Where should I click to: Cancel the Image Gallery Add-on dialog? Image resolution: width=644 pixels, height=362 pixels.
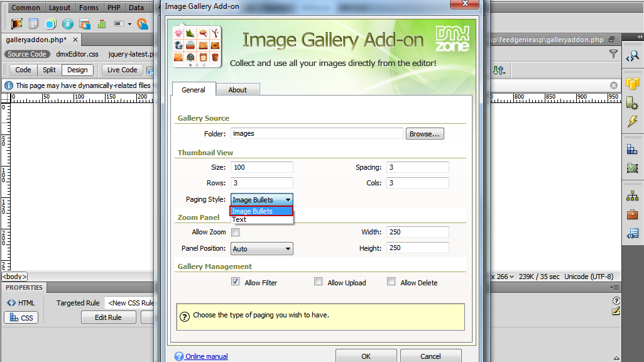pyautogui.click(x=430, y=356)
